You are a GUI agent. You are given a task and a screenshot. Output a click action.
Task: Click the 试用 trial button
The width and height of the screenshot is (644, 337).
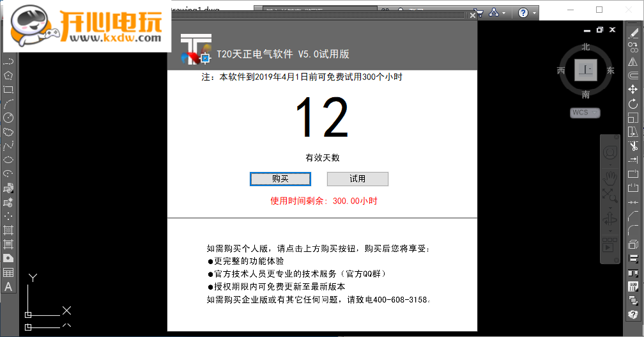click(357, 179)
